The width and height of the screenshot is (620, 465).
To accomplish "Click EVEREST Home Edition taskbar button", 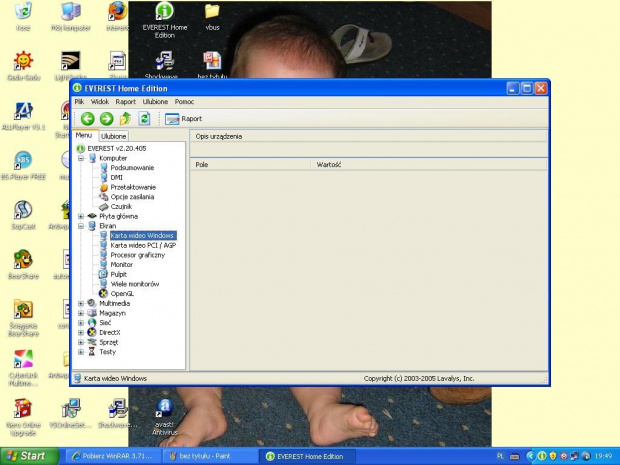I will coord(308,456).
